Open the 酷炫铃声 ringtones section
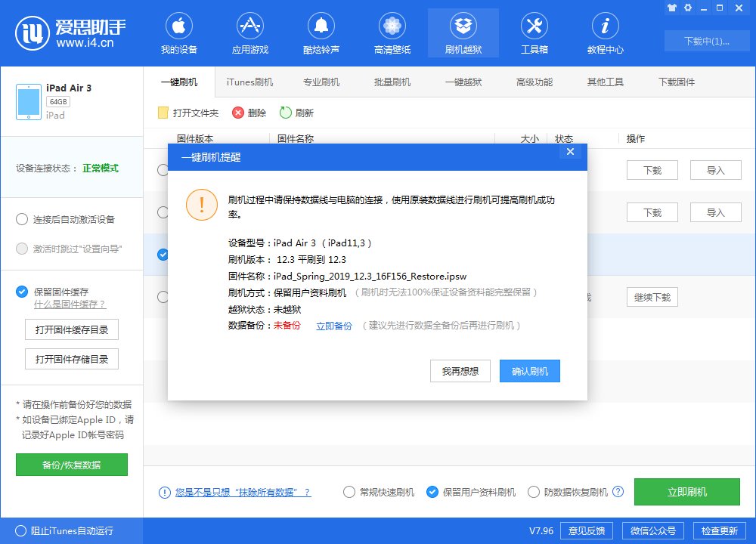756x544 pixels. click(x=321, y=32)
